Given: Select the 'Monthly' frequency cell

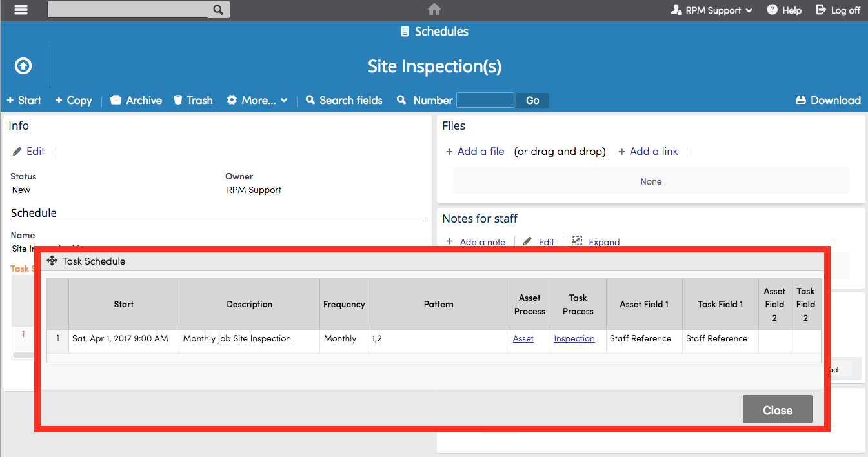Looking at the screenshot, I should click(x=344, y=341).
